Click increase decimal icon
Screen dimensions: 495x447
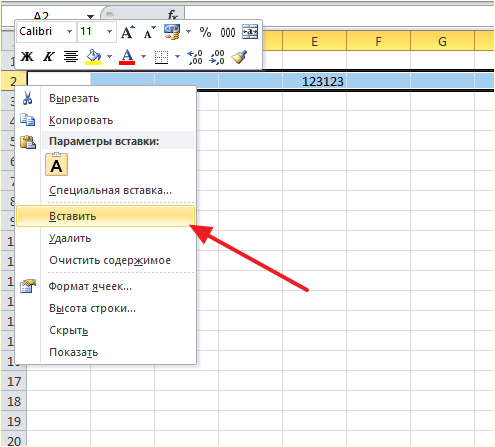click(x=195, y=57)
